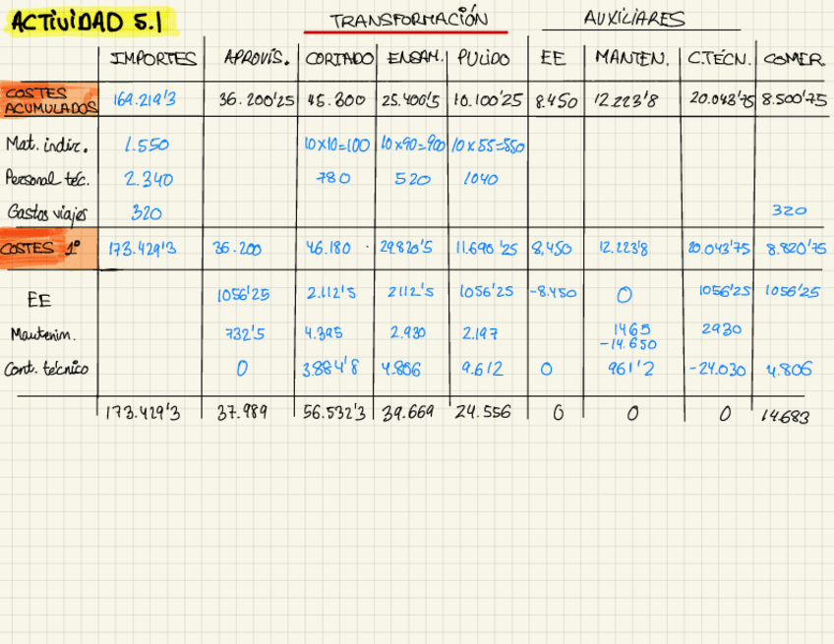Click the negative value "-24.030"
Viewport: 834px width, 644px height.
coord(717,369)
